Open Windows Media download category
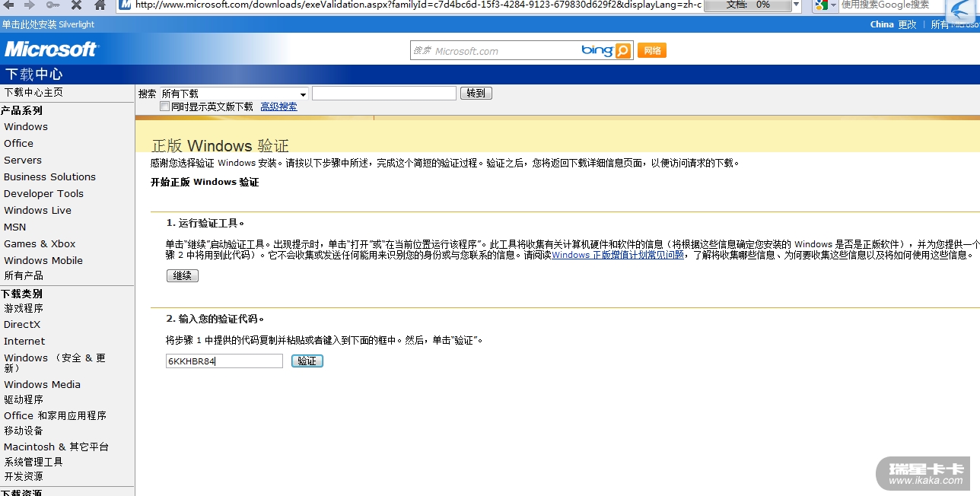This screenshot has width=980, height=496. [43, 384]
